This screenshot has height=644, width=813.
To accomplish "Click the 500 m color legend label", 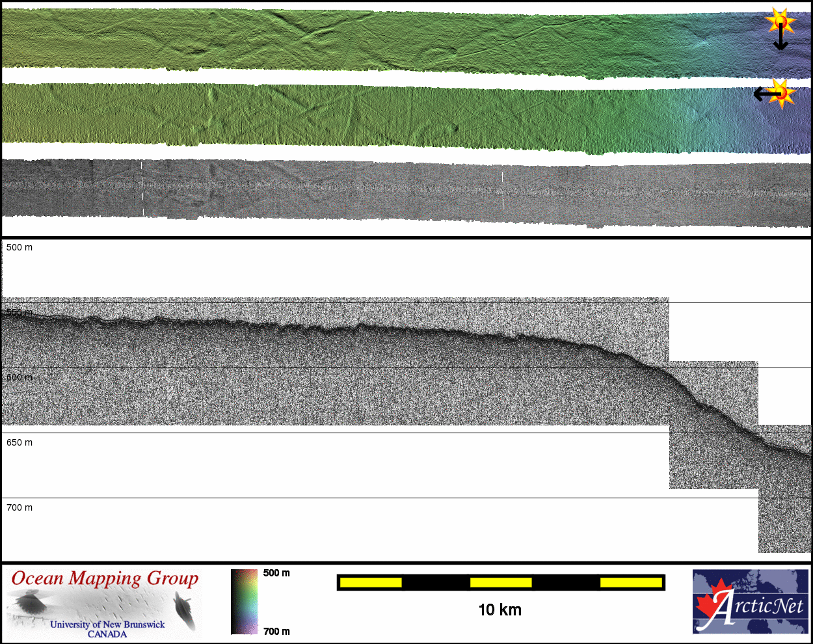I will [x=276, y=573].
